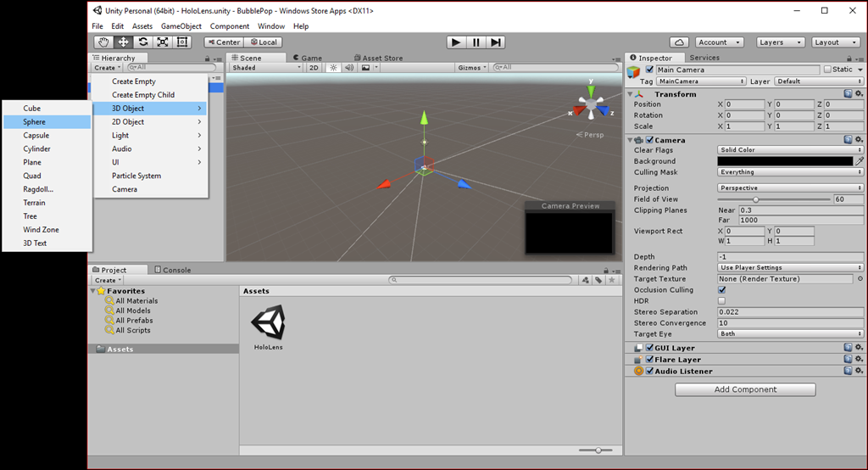Open the Gizmos dropdown

[x=471, y=68]
